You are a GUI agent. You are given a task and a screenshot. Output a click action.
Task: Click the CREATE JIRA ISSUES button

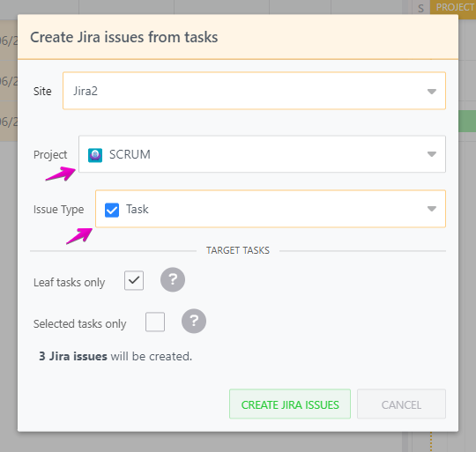[290, 404]
